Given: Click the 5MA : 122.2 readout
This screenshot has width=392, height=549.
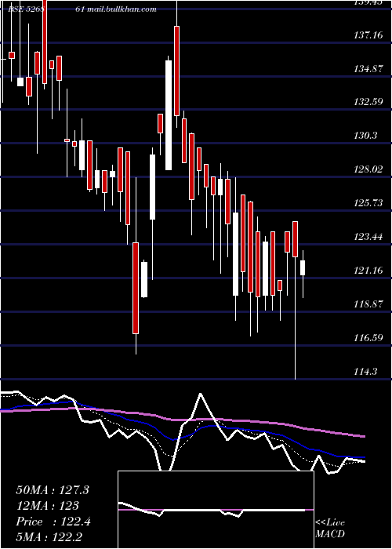Looking at the screenshot, I should (x=49, y=537).
